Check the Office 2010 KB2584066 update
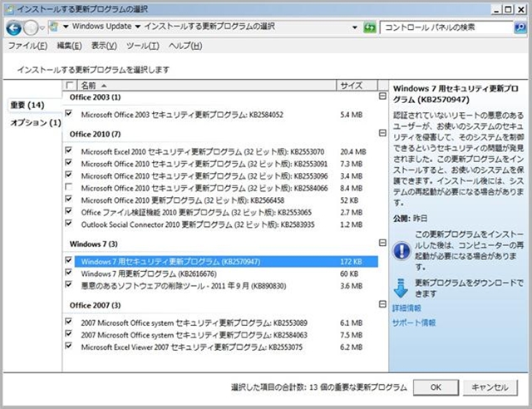 pos(68,187)
